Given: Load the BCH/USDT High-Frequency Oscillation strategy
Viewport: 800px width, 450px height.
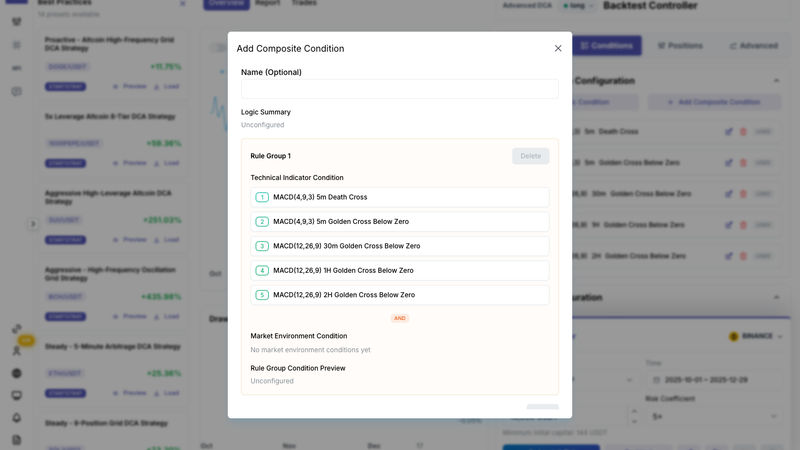Looking at the screenshot, I should click(x=167, y=316).
